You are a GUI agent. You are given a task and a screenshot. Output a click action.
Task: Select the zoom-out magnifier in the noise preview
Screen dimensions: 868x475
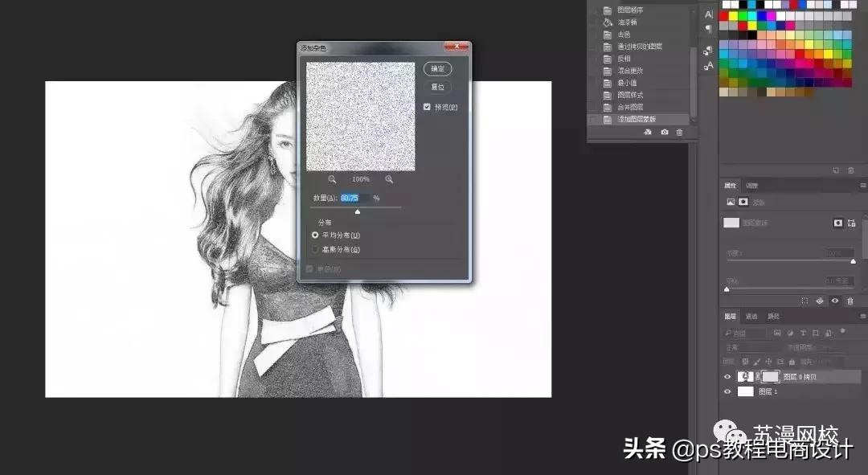tap(332, 178)
